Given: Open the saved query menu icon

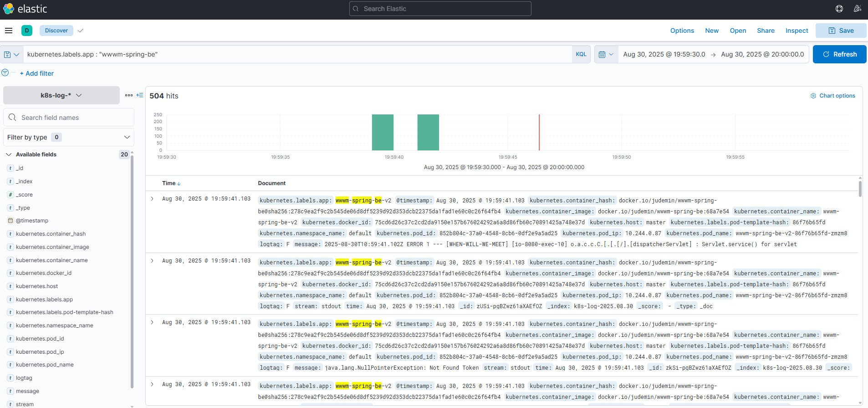Looking at the screenshot, I should (x=11, y=54).
